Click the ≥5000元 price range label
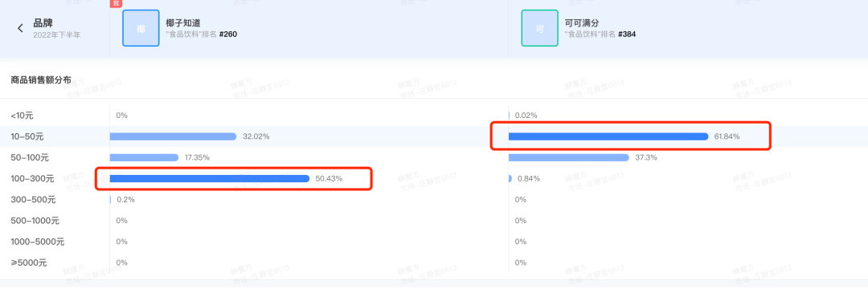The image size is (868, 297). pos(29,262)
